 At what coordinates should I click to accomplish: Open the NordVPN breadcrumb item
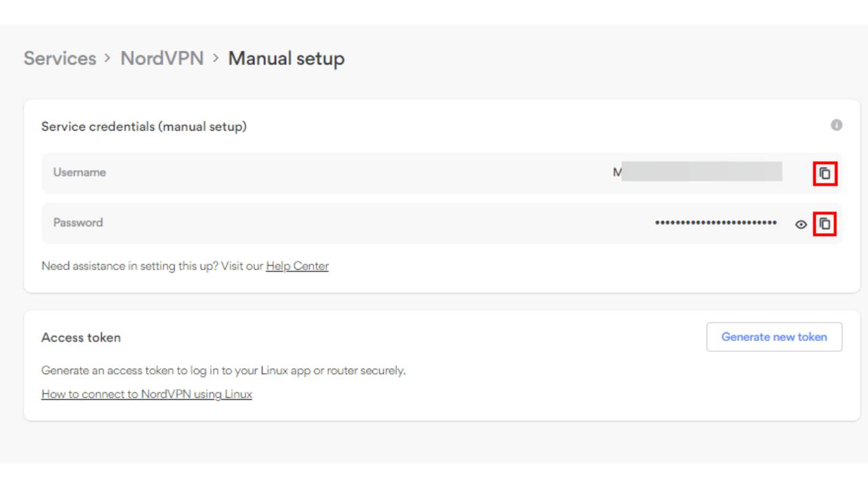(x=162, y=58)
